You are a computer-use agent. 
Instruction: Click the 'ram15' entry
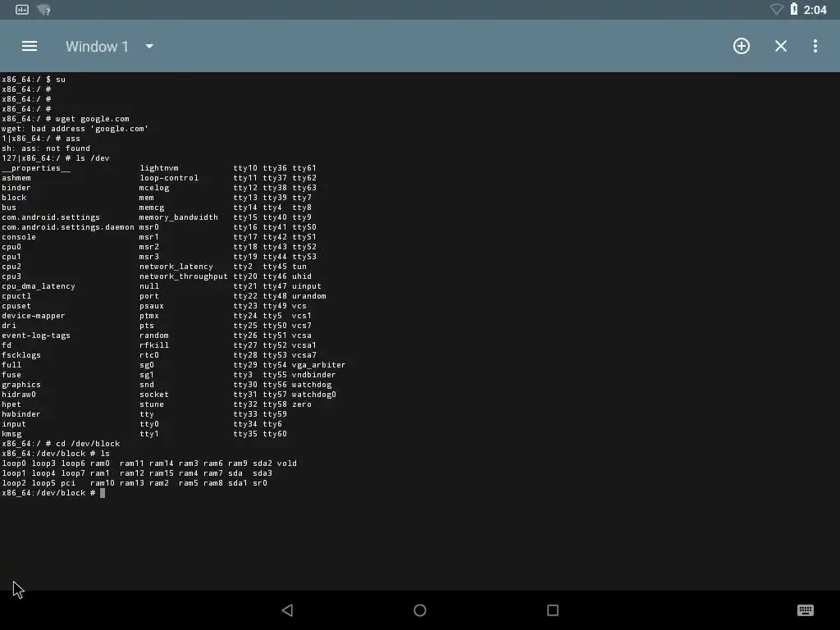pos(162,473)
